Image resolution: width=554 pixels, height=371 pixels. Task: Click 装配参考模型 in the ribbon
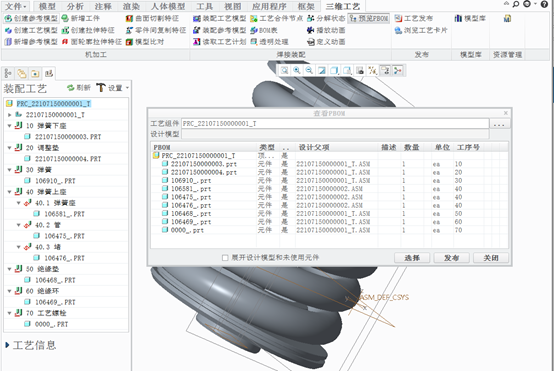(219, 30)
